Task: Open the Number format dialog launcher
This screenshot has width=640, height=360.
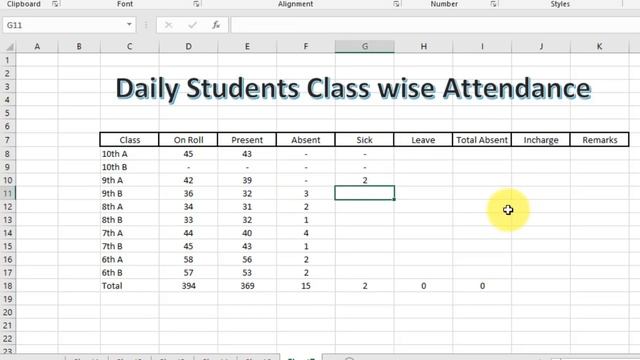Action: [493, 4]
